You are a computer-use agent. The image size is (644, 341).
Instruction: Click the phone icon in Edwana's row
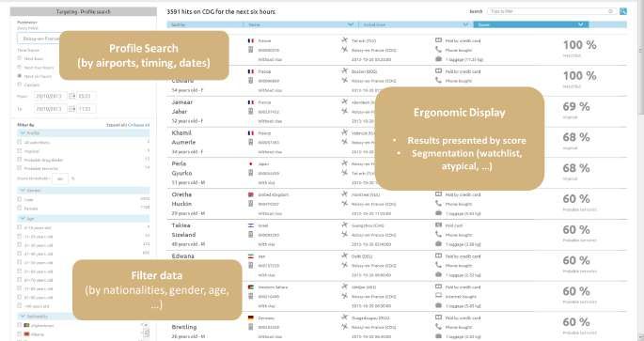[438, 265]
